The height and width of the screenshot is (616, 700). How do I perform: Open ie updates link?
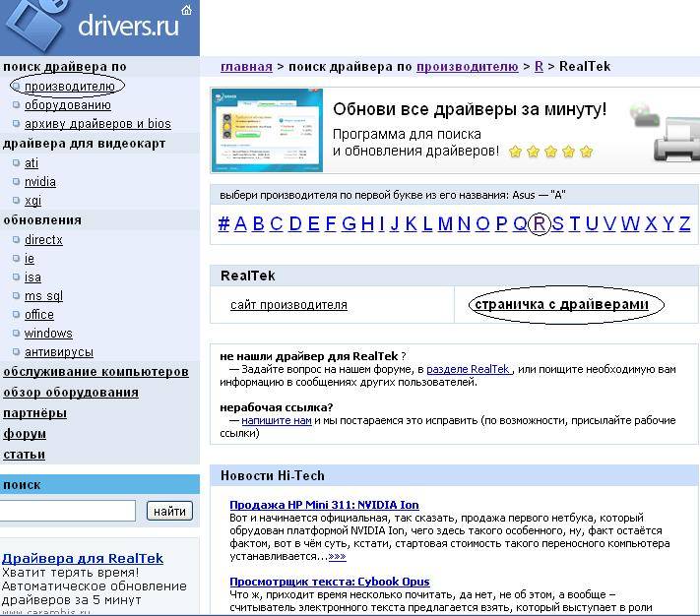[x=29, y=258]
